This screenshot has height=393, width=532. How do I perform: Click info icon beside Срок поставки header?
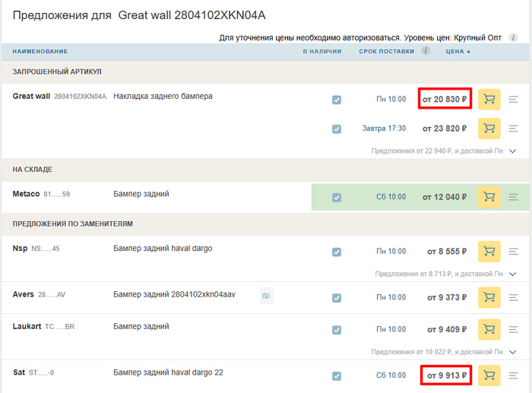point(426,51)
